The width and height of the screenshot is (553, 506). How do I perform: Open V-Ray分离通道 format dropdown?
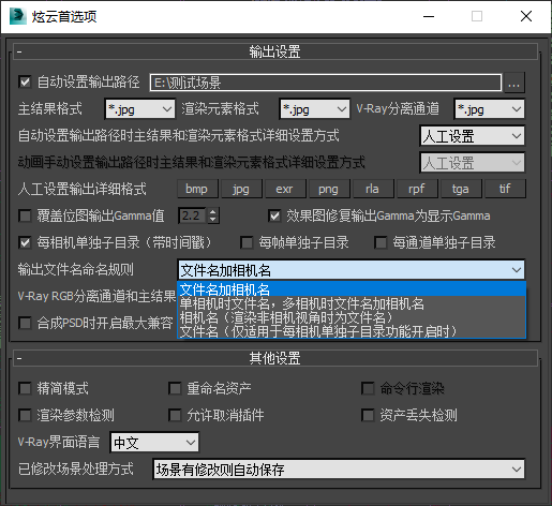coord(489,109)
